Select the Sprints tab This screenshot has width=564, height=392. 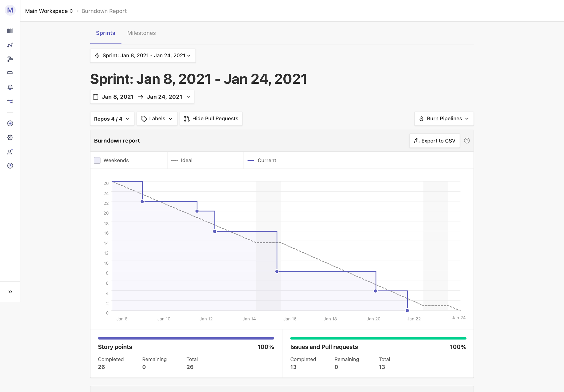(106, 33)
